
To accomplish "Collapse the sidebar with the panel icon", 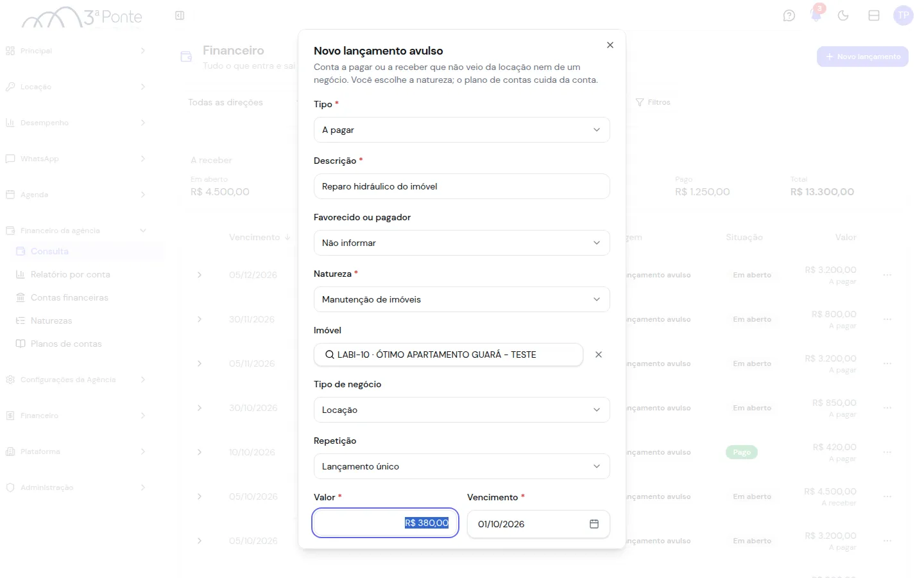I will point(180,15).
